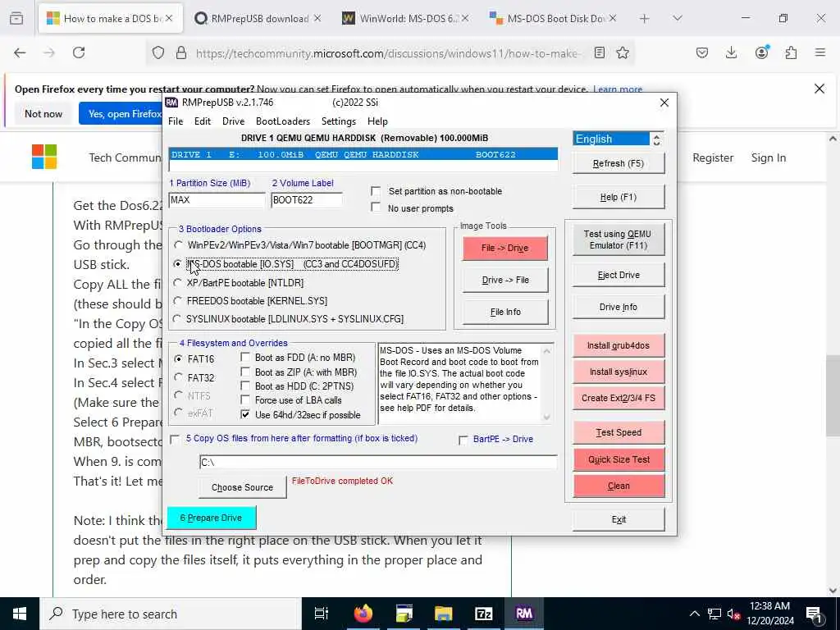
Task: Click the padlock site info icon
Action: 181,53
